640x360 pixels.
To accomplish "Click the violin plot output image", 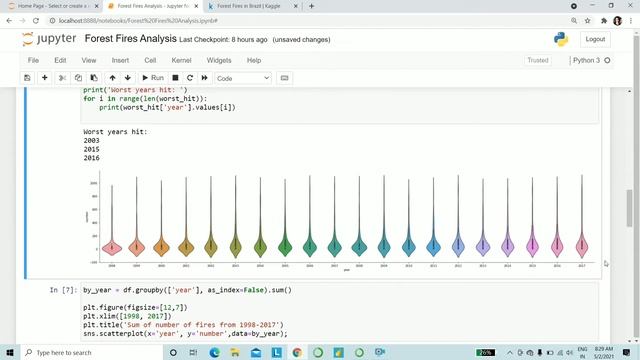I will coord(340,220).
